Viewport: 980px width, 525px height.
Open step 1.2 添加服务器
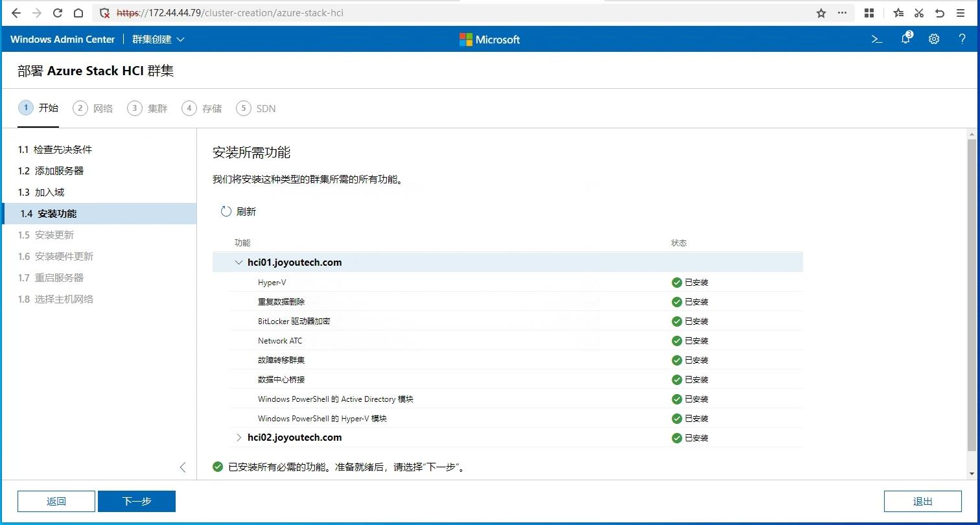tap(99, 171)
